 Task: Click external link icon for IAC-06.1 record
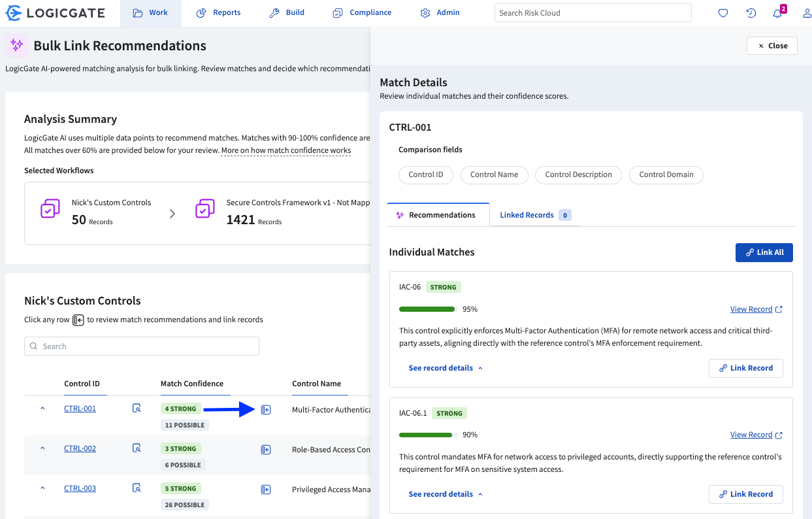tap(779, 435)
